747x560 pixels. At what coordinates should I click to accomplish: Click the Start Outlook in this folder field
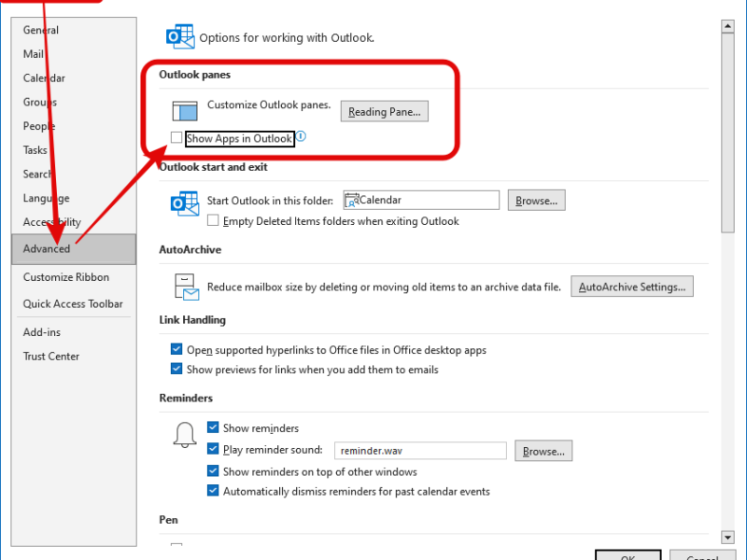click(x=421, y=200)
